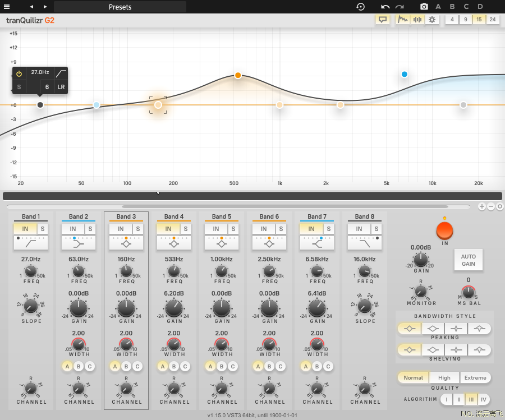Toggle the red master IN button
The image size is (505, 420).
pyautogui.click(x=444, y=231)
